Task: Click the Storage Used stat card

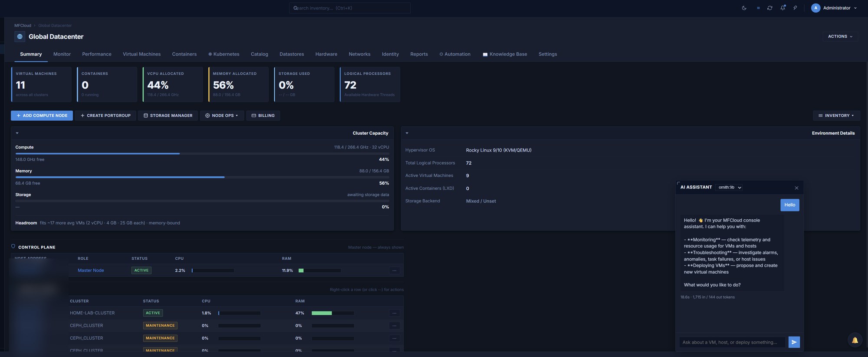Action: [304, 84]
